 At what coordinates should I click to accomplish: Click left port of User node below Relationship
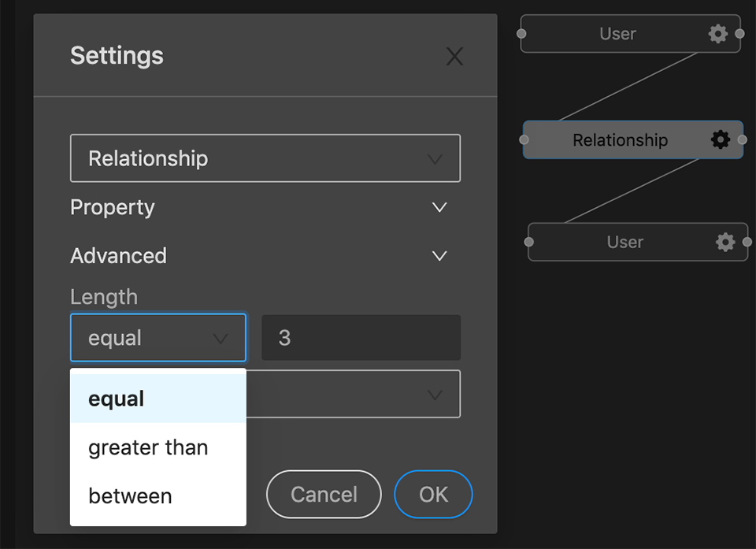tap(529, 242)
